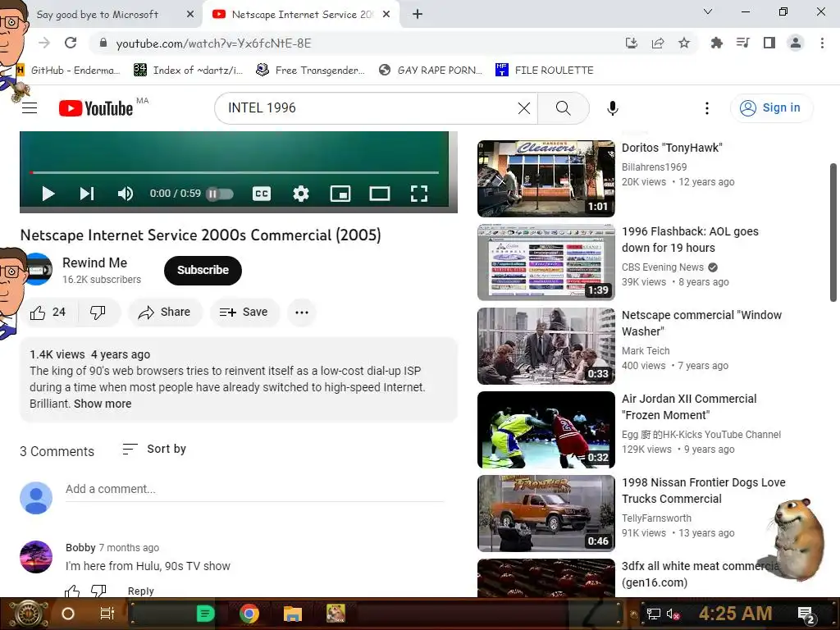
Task: Close the Netscape Internet Service tab
Action: [386, 15]
